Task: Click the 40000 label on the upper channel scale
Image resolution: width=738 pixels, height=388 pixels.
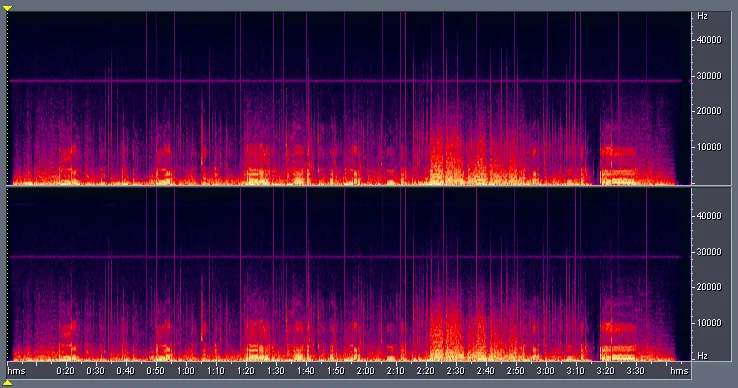Action: pyautogui.click(x=709, y=40)
